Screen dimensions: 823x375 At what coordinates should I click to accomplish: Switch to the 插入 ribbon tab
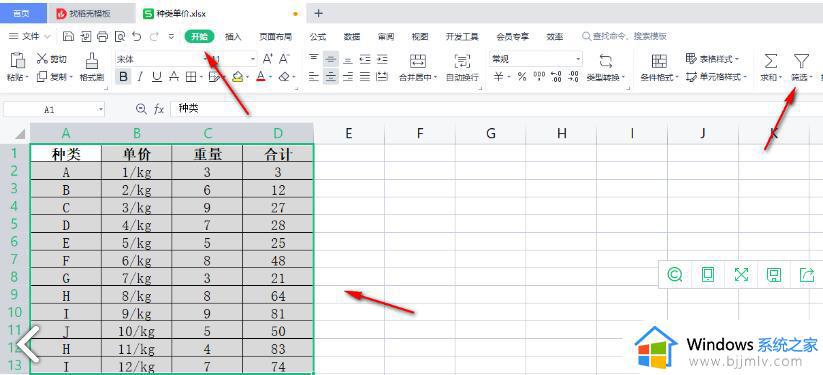coord(233,37)
